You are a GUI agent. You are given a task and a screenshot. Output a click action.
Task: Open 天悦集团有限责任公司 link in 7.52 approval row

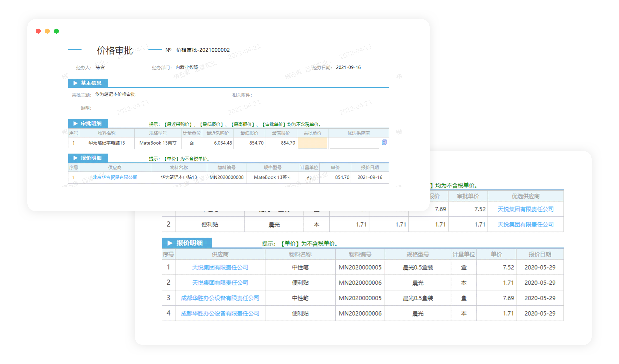click(525, 209)
